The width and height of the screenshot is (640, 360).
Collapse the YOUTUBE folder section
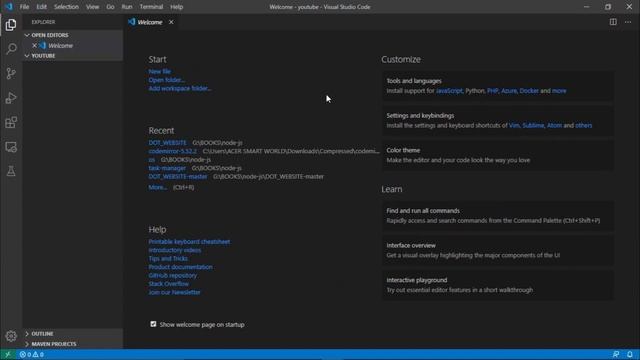(x=72, y=56)
